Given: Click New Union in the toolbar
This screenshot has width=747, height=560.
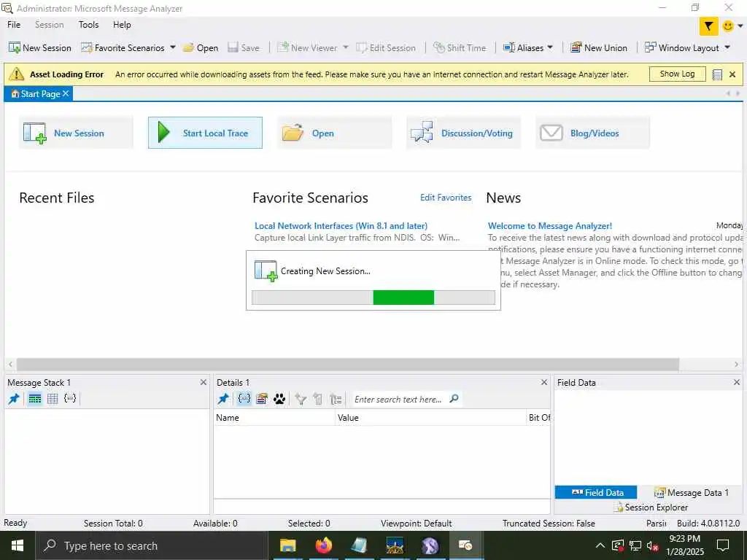Looking at the screenshot, I should [599, 47].
